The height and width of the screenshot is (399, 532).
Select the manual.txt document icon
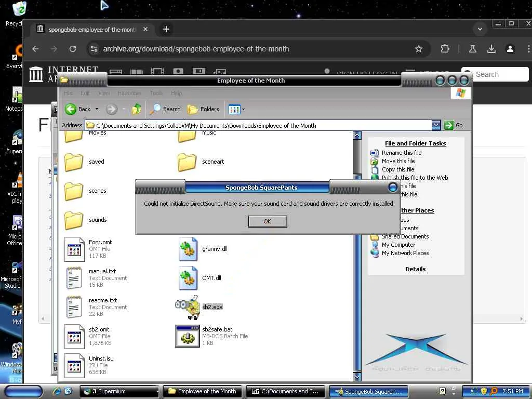(x=74, y=278)
